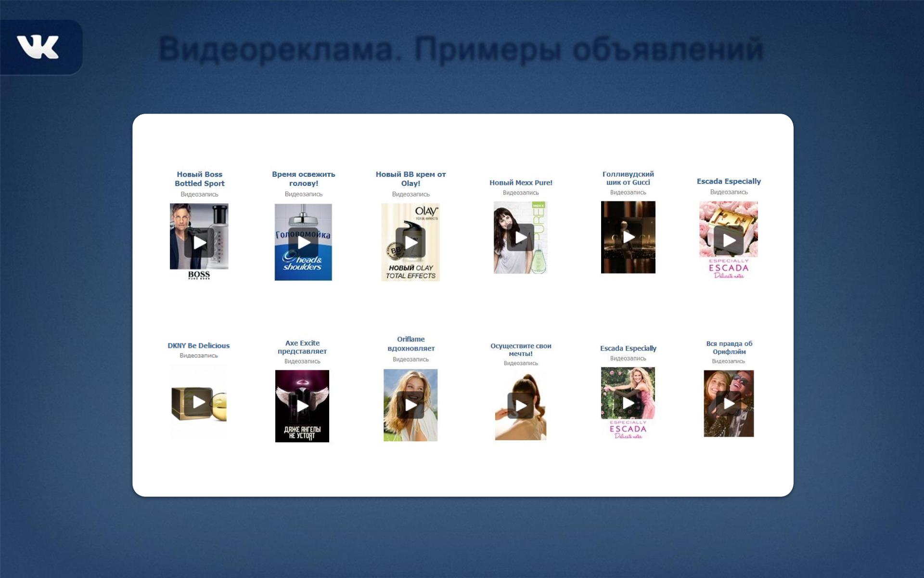Play the DKNY Be Delicious video
Viewport: 924px width, 578px height.
click(199, 402)
